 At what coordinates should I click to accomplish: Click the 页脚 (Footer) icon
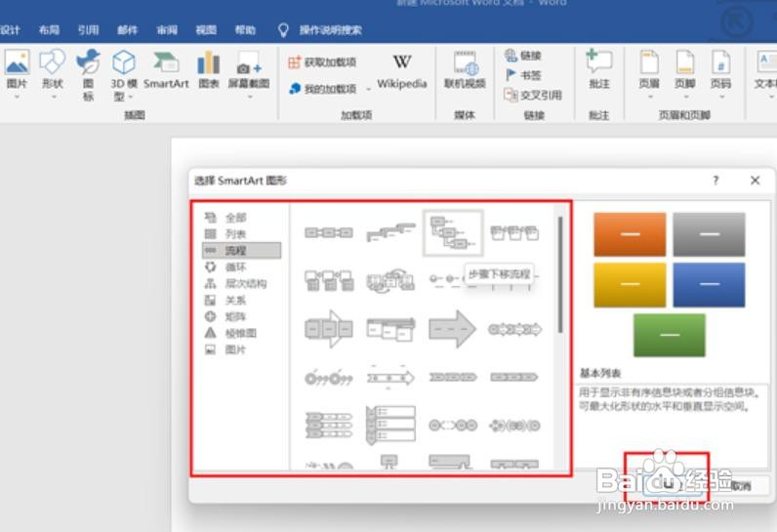(685, 61)
